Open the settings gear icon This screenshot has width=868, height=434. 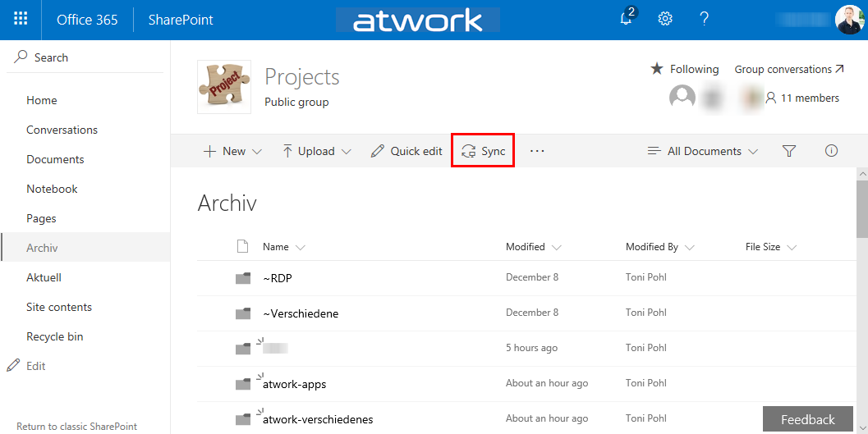click(x=665, y=20)
